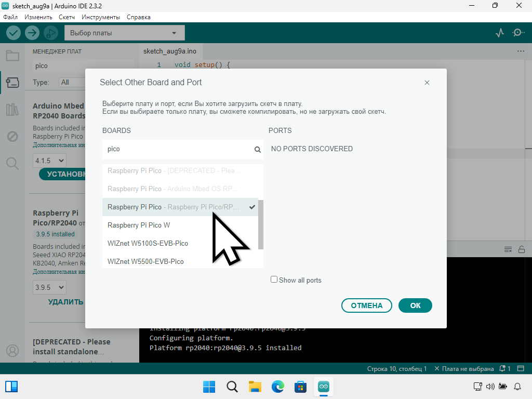This screenshot has height=399, width=532.
Task: Open the Изменить menu
Action: click(38, 17)
